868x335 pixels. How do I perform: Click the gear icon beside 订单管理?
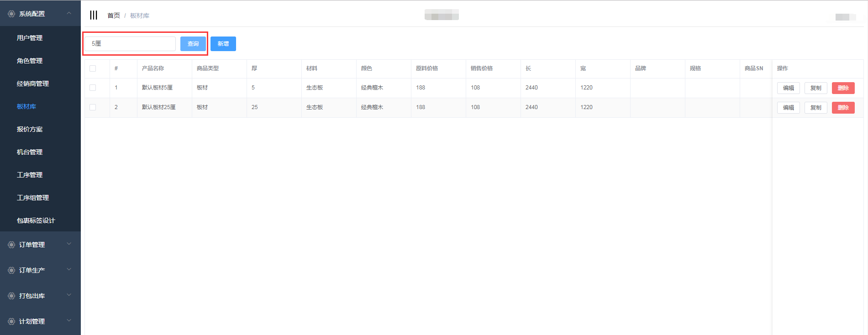(11, 245)
